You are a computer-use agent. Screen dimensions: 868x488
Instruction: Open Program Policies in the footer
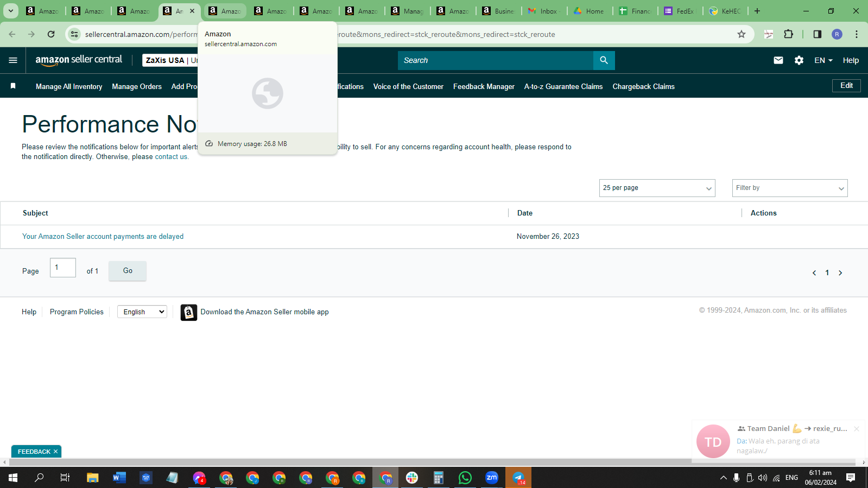click(x=77, y=312)
